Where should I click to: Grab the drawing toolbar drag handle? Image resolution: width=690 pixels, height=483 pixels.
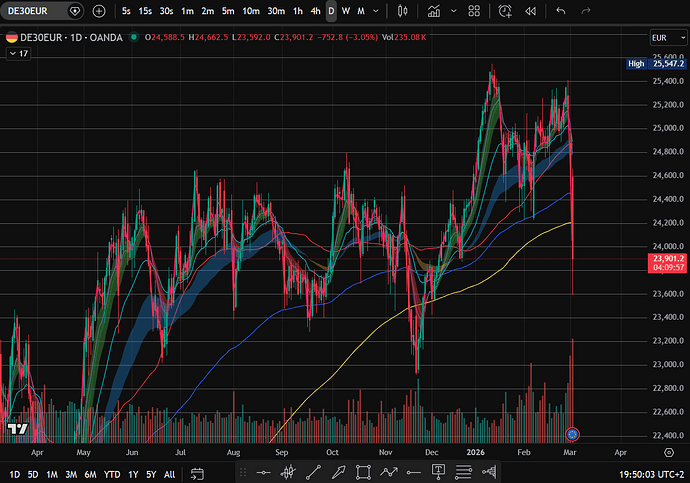coord(243,473)
